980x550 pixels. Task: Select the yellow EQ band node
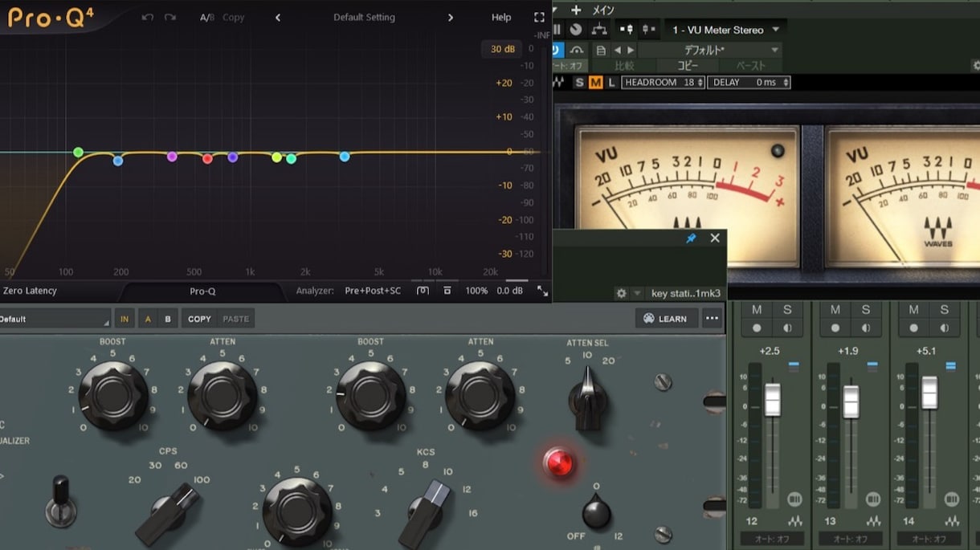click(x=277, y=157)
